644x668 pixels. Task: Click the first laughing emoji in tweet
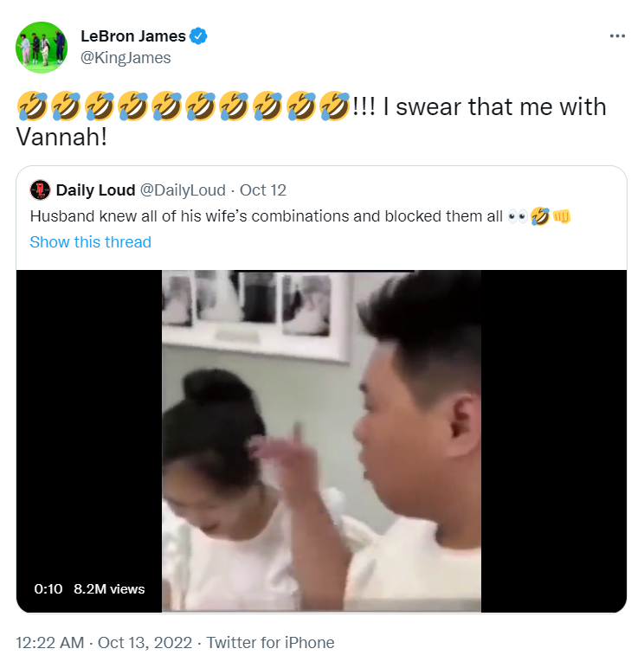click(32, 107)
